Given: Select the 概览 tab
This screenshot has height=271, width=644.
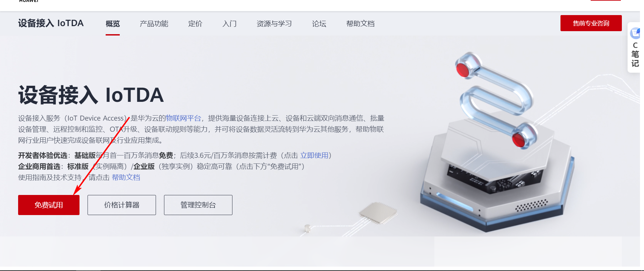Looking at the screenshot, I should (x=113, y=24).
